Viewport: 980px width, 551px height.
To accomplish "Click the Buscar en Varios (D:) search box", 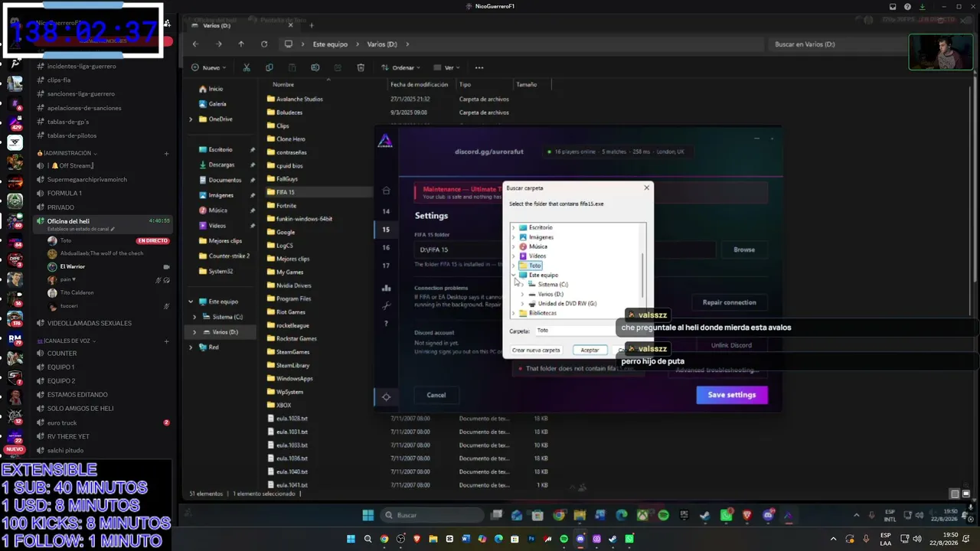I will [834, 44].
